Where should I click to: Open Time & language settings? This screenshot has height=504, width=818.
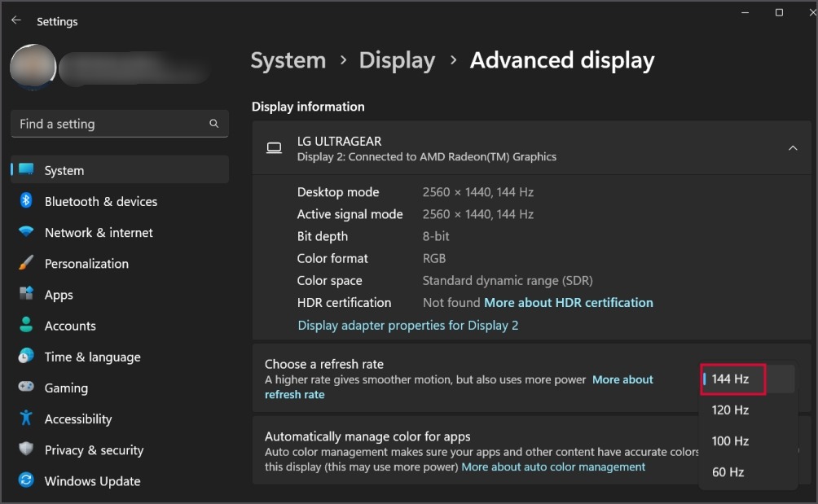(x=120, y=357)
